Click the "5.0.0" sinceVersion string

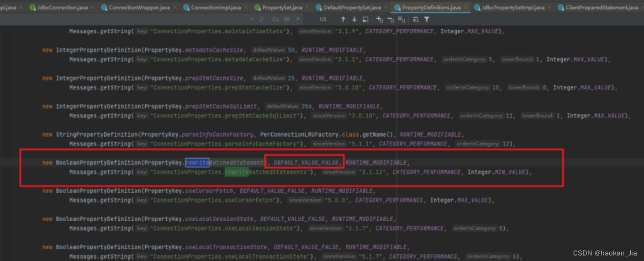tap(336, 201)
